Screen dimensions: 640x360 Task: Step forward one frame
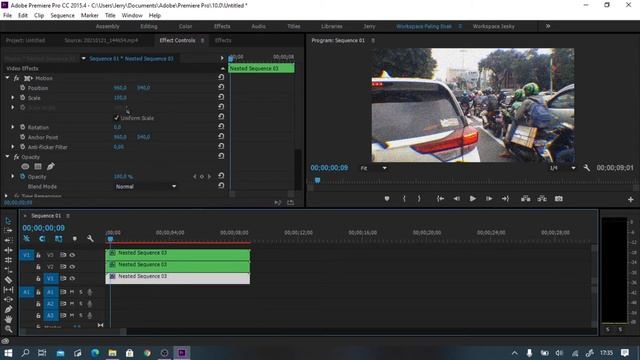pyautogui.click(x=489, y=199)
